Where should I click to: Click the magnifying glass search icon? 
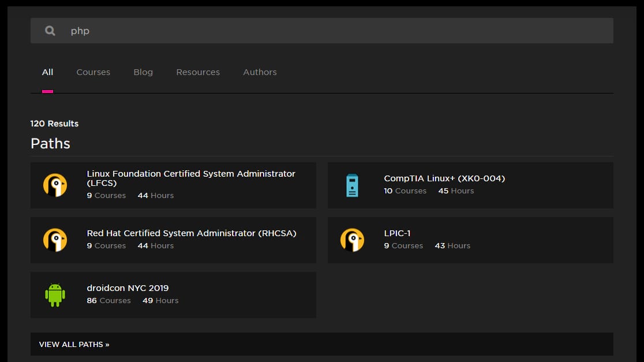(50, 30)
